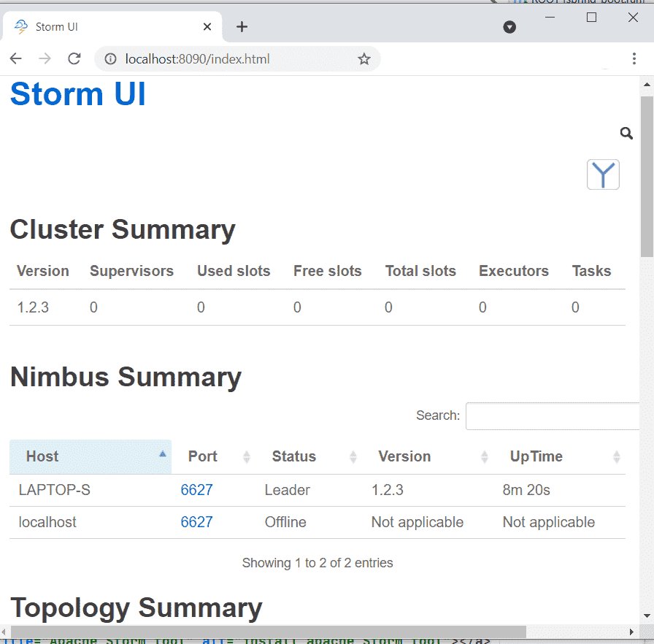Sort Nimbus table by Status column
The width and height of the screenshot is (654, 644).
tap(309, 457)
